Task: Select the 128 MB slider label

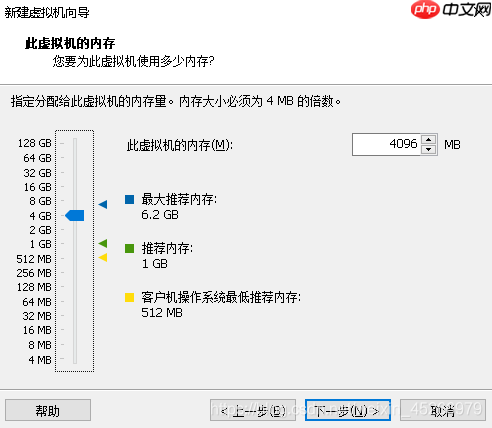Action: click(x=34, y=287)
